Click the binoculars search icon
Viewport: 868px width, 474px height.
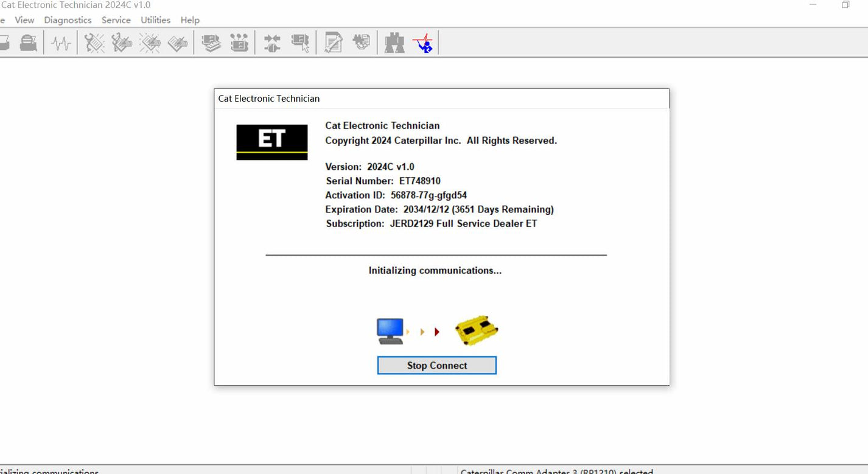(394, 42)
